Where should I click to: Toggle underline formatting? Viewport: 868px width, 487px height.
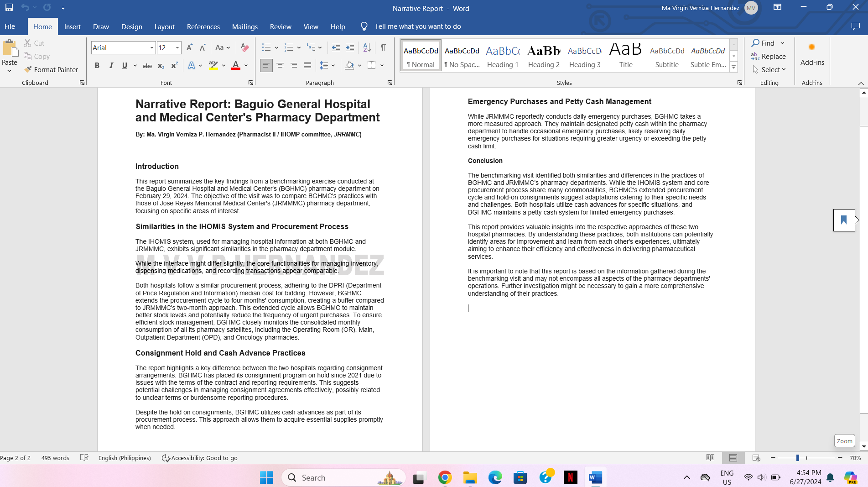tap(125, 66)
